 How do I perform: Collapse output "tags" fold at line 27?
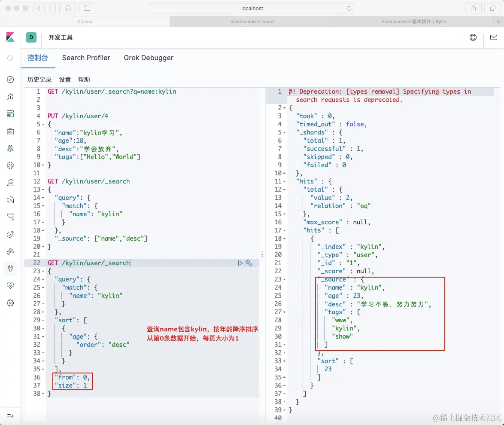pos(285,312)
